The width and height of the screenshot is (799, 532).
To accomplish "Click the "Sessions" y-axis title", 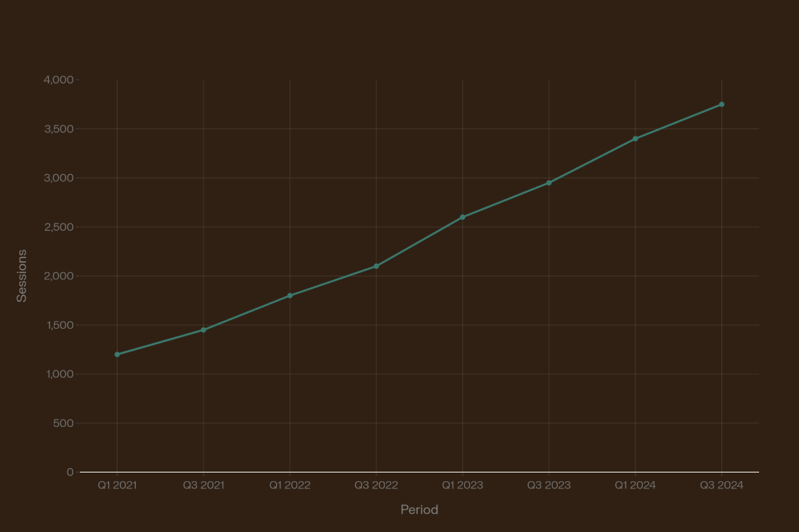I will point(22,276).
